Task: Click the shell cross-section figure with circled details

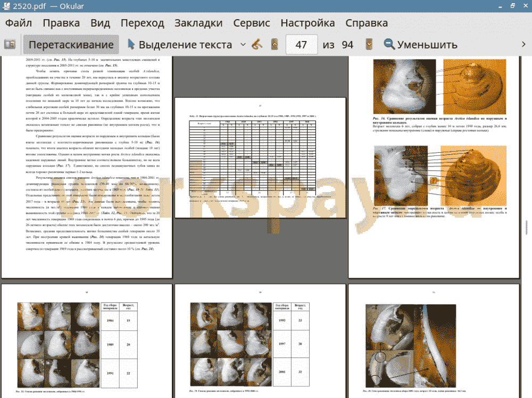Action: [411, 345]
